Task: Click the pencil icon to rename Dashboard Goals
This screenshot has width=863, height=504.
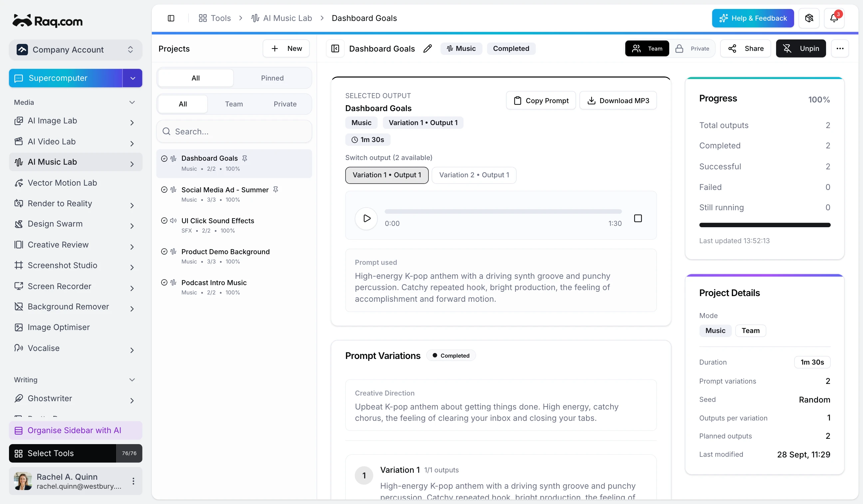Action: coord(428,49)
